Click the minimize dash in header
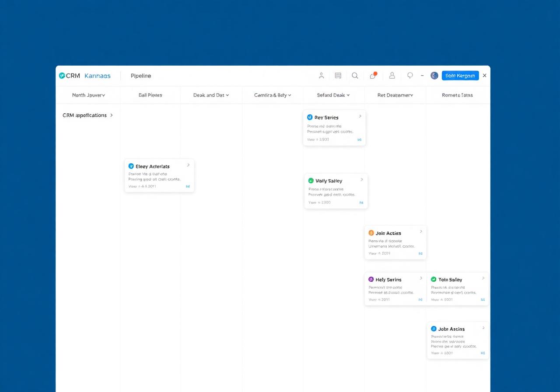This screenshot has height=392, width=560. [x=422, y=75]
